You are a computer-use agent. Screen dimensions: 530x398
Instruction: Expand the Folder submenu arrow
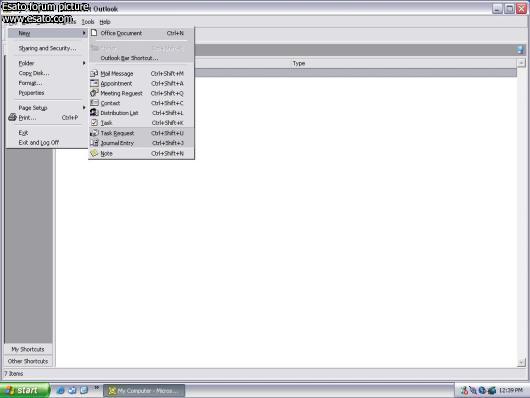point(84,63)
